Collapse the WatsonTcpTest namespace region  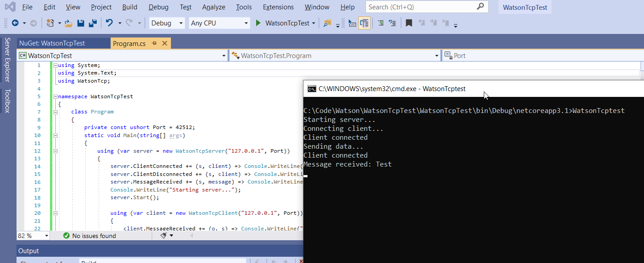54,96
